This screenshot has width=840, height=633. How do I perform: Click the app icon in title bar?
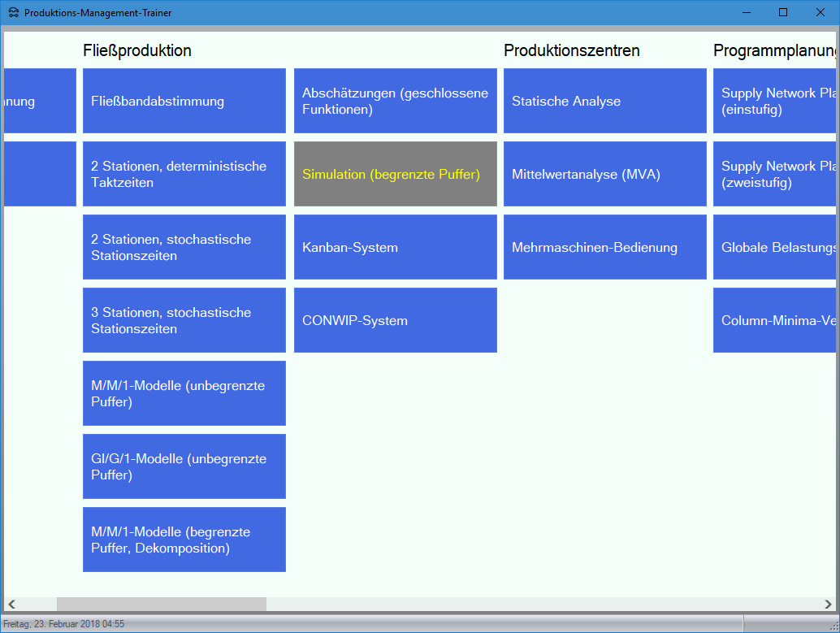click(13, 13)
